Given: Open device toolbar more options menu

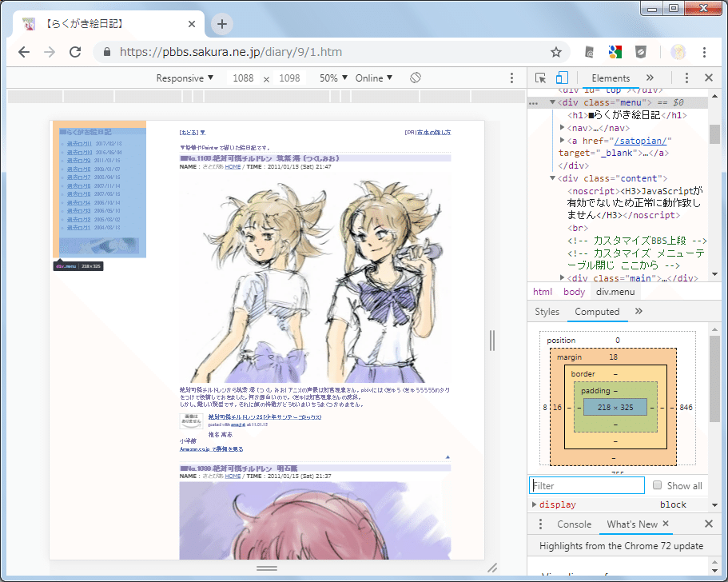Looking at the screenshot, I should [x=511, y=78].
